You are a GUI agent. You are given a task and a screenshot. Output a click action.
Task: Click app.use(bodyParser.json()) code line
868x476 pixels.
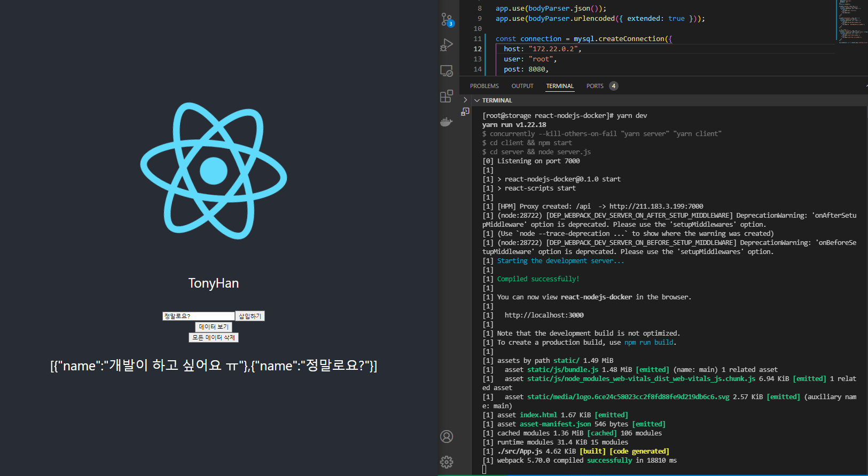point(551,8)
